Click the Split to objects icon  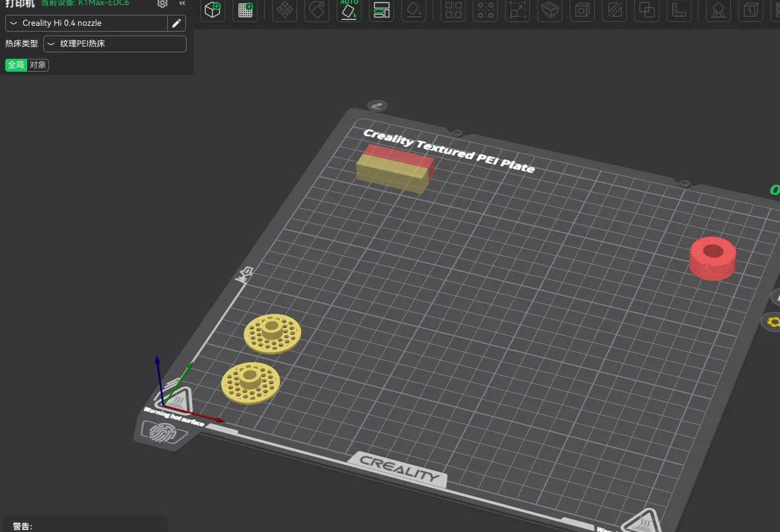point(454,10)
